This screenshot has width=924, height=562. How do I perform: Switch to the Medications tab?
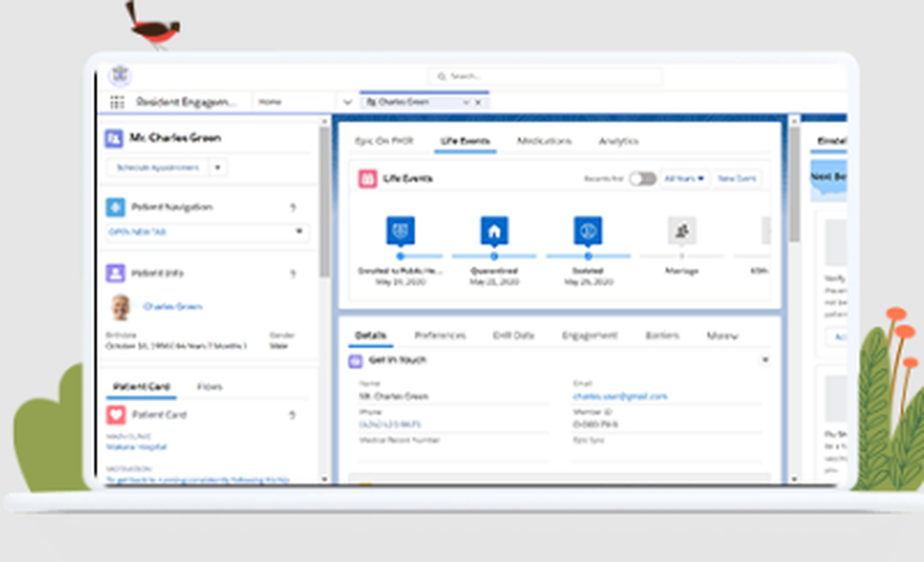544,140
